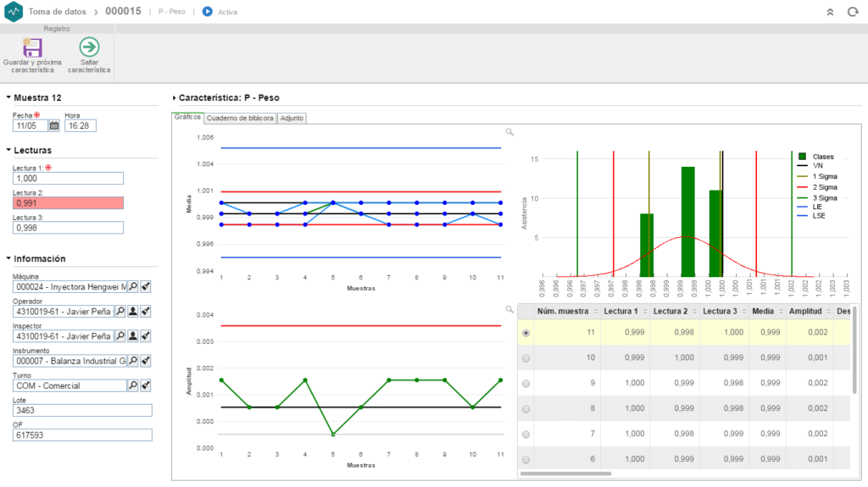Viewport: 868px width, 487px height.
Task: Switch to the Cuaderno de bitácora tab
Action: (240, 118)
